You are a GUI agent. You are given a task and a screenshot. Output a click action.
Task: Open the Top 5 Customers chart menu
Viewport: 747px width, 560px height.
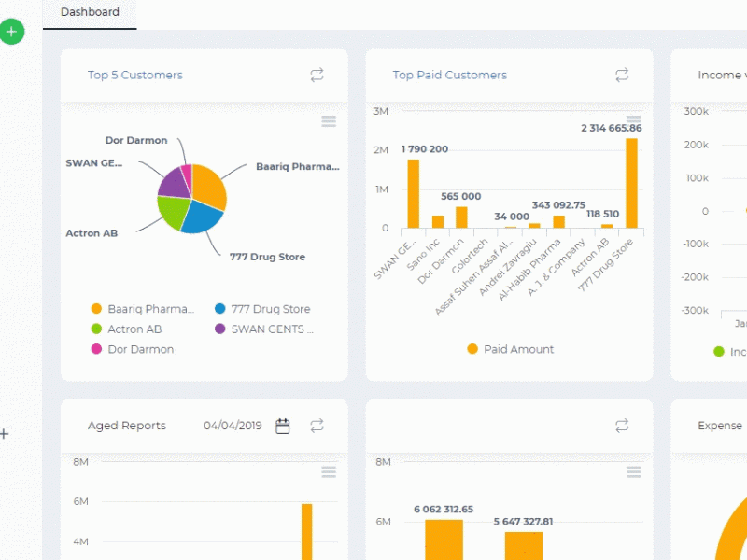coord(329,121)
